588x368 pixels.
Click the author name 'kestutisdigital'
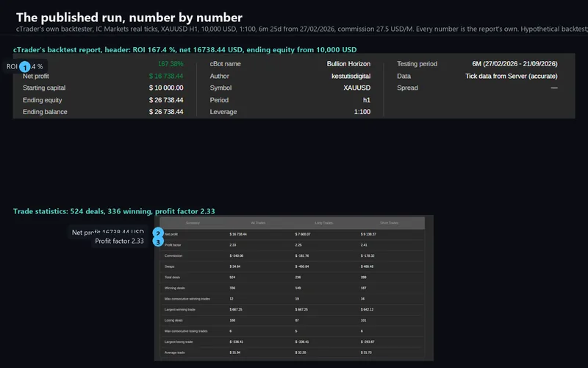tap(351, 76)
